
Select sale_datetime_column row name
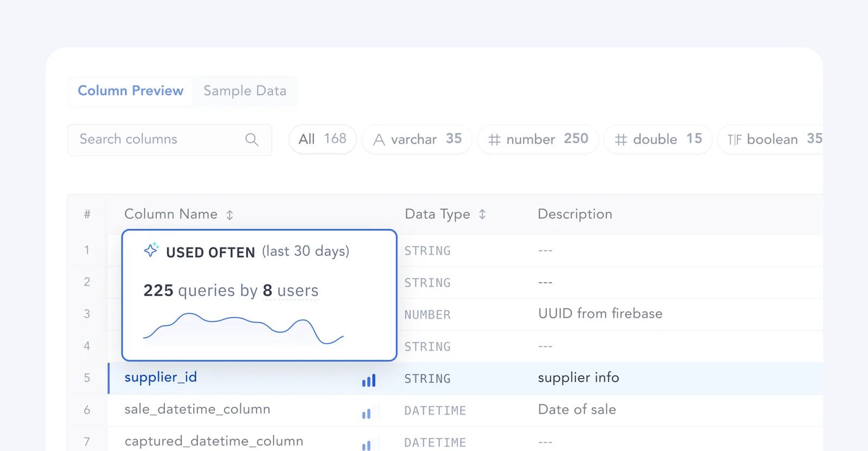pyautogui.click(x=197, y=409)
